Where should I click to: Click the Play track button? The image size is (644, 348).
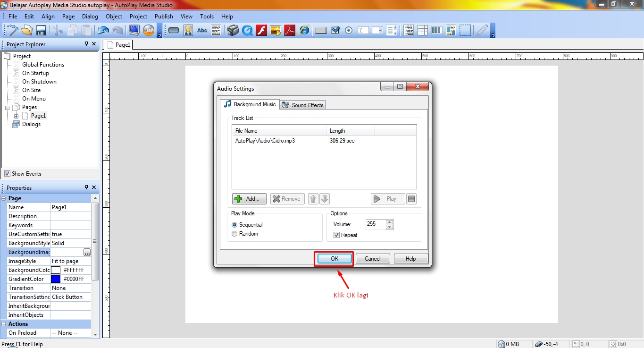pyautogui.click(x=388, y=199)
